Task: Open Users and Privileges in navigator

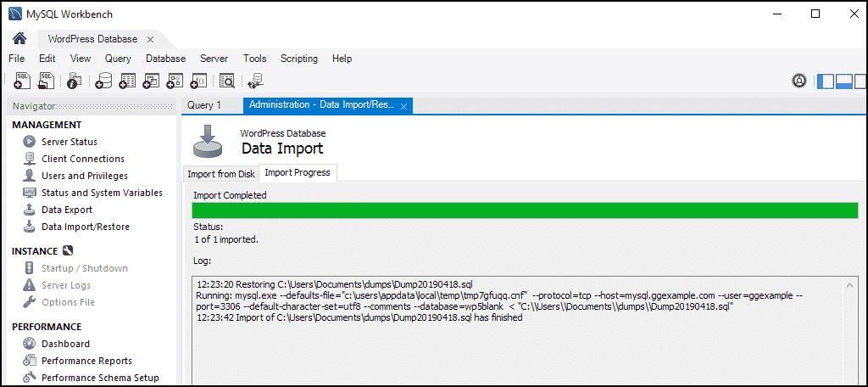Action: (85, 176)
